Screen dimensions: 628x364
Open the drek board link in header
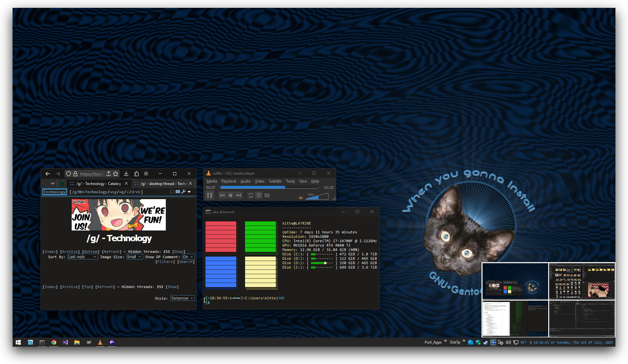coord(136,192)
